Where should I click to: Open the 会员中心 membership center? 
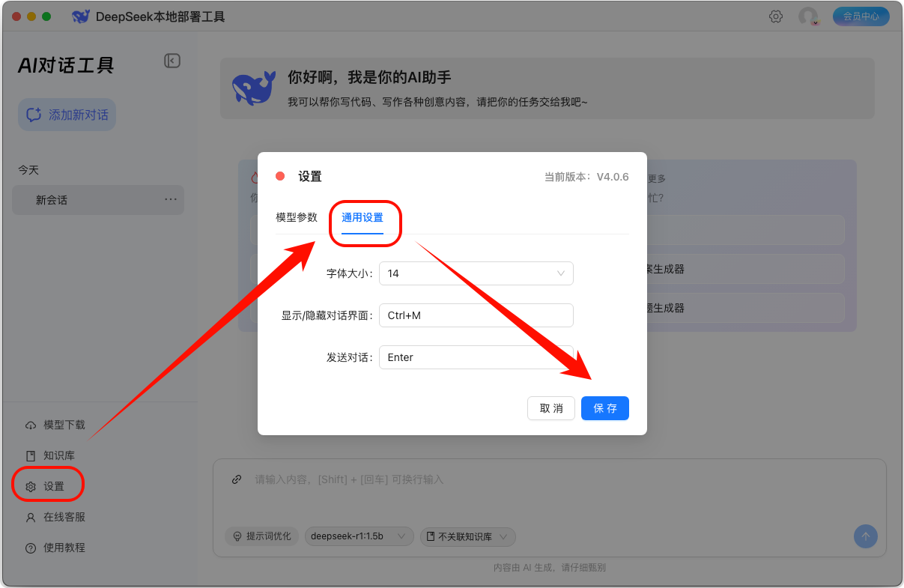[x=861, y=16]
